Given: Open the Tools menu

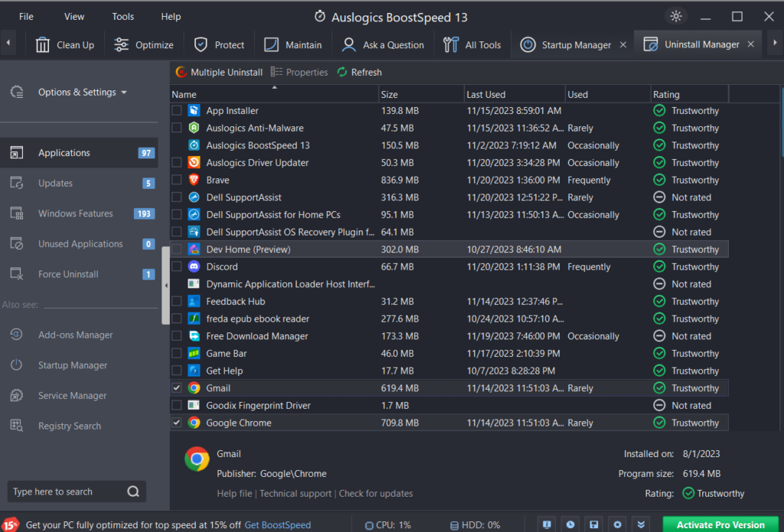Looking at the screenshot, I should tap(122, 16).
